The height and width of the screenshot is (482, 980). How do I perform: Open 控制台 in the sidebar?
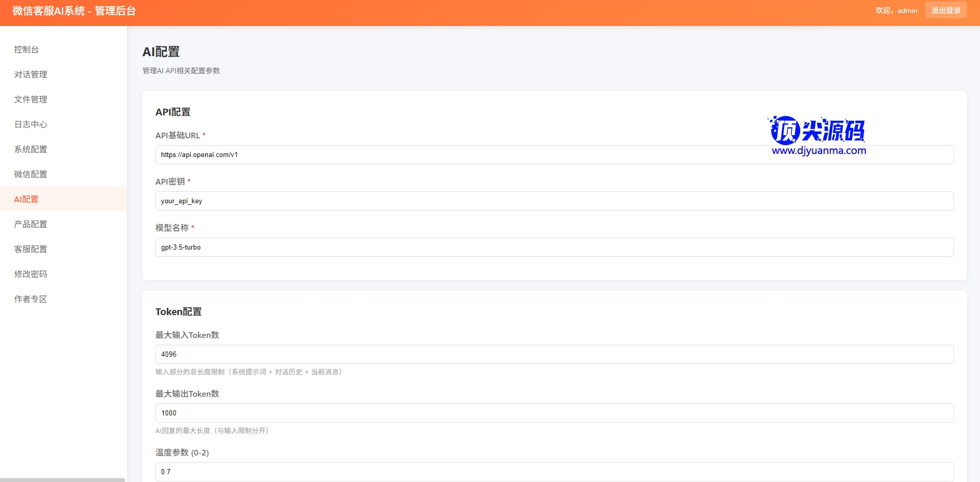coord(27,49)
